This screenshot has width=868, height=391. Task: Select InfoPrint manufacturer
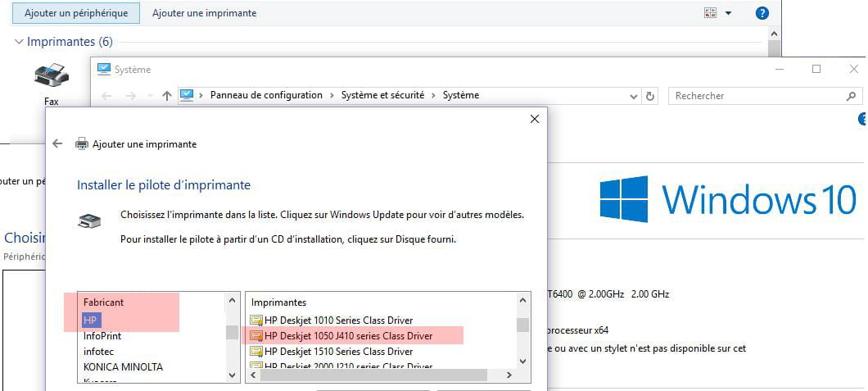[x=102, y=335]
